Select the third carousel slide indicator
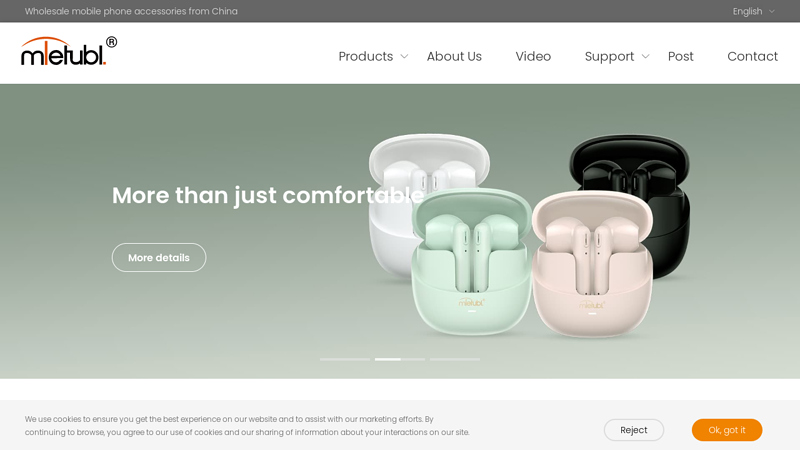Viewport: 800px width, 450px height. click(455, 360)
